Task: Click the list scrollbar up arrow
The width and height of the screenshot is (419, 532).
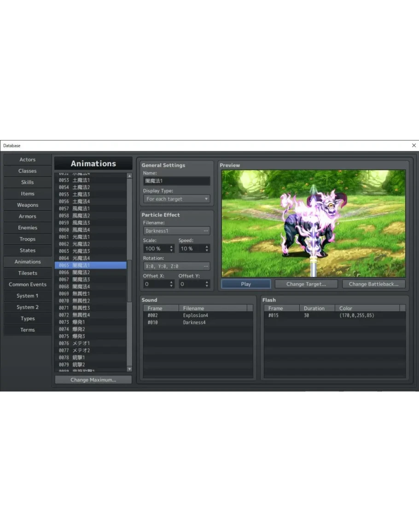Action: [x=129, y=176]
